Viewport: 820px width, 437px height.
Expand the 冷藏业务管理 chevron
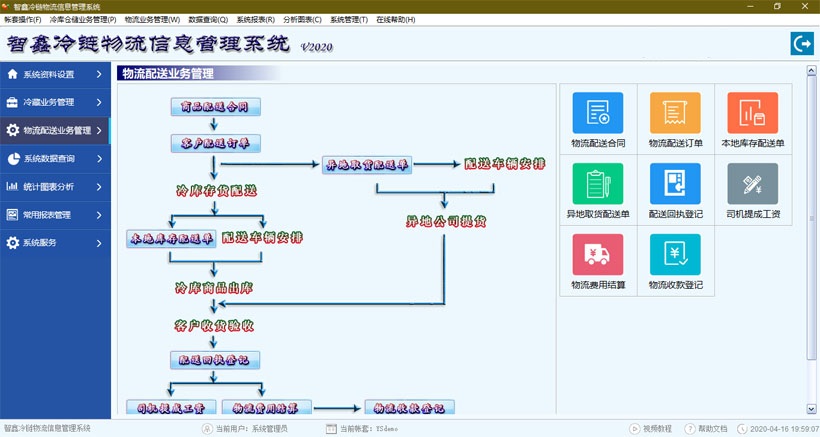tap(99, 102)
